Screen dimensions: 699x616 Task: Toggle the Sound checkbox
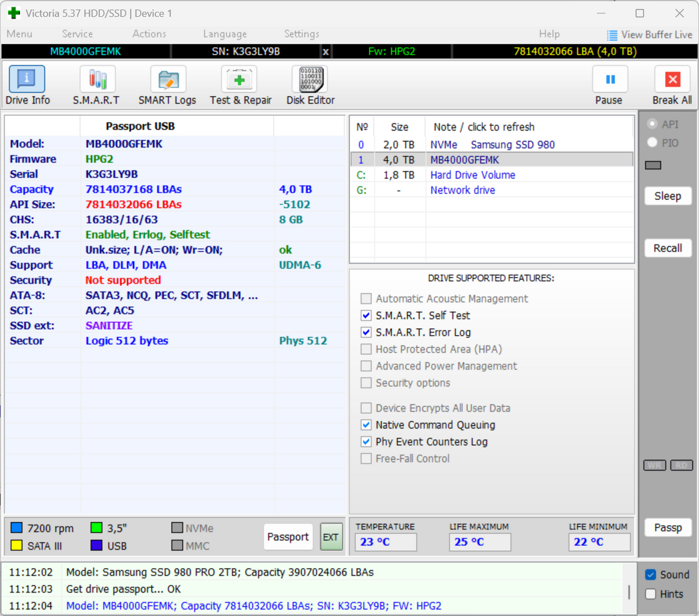[651, 575]
